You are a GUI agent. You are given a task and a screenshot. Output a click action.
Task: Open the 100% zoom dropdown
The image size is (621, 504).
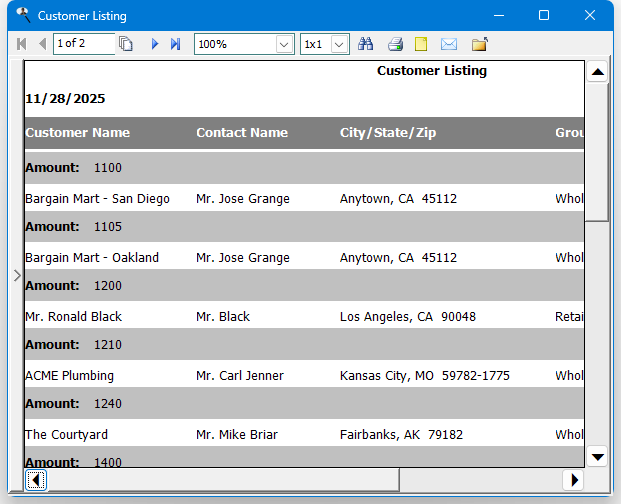coord(284,44)
